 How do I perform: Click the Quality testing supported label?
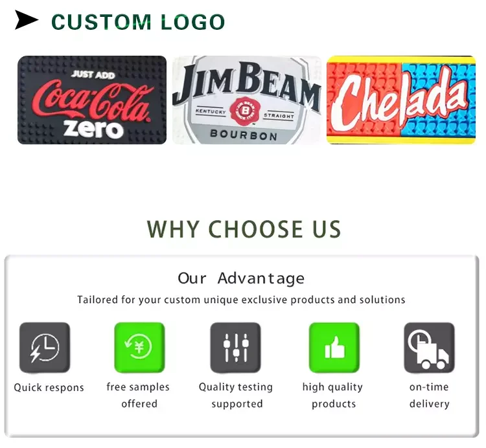(x=236, y=396)
